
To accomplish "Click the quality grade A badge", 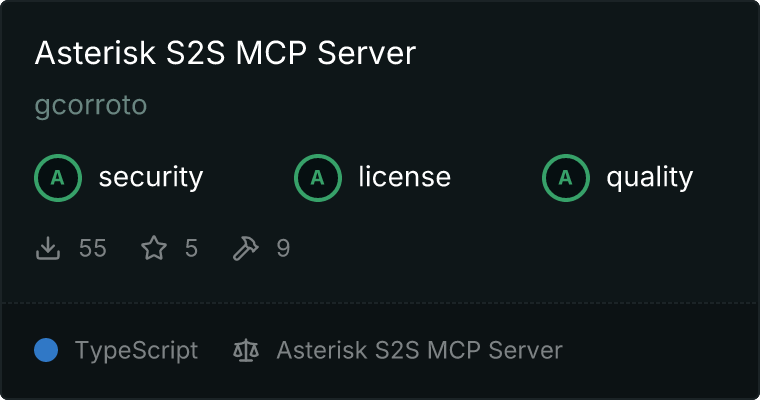I will tap(566, 178).
